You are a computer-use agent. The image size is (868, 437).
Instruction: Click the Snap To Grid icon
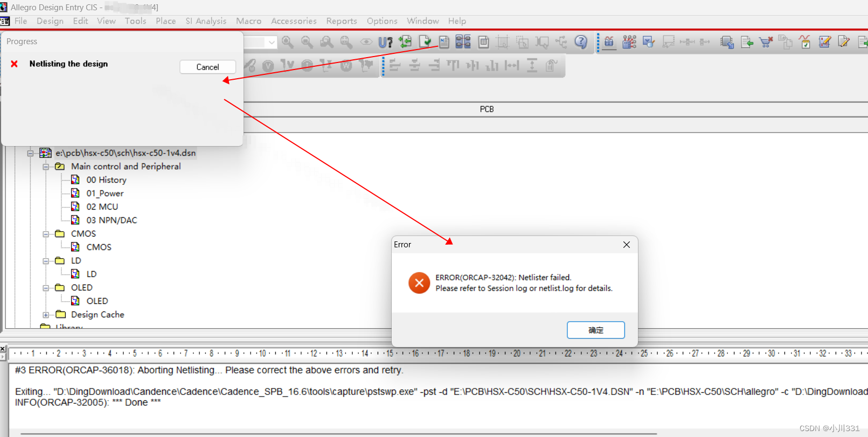point(502,42)
